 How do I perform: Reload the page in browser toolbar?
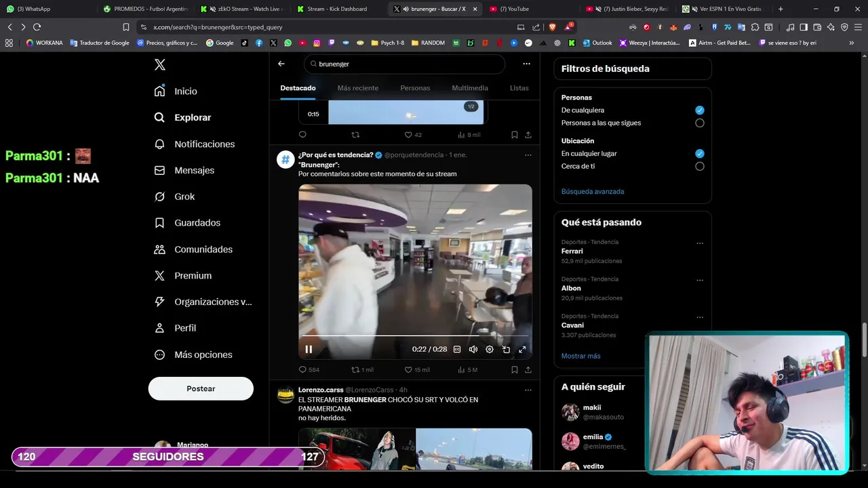pyautogui.click(x=37, y=27)
